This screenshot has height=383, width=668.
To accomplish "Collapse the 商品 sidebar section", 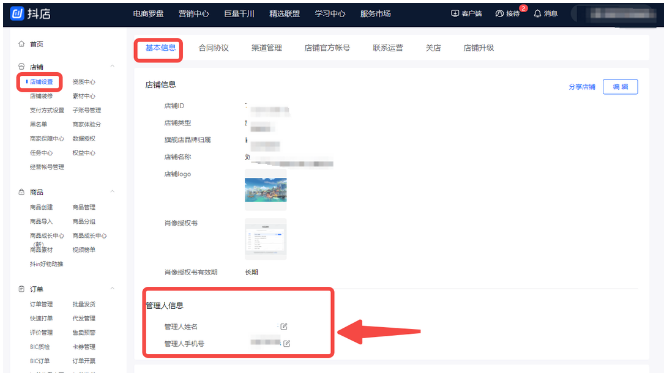I will [x=112, y=192].
